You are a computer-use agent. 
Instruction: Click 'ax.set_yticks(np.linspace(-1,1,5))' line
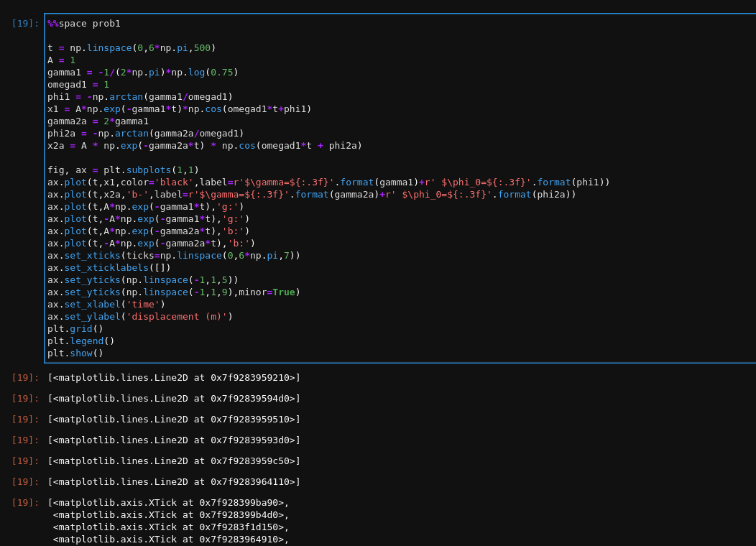point(143,280)
